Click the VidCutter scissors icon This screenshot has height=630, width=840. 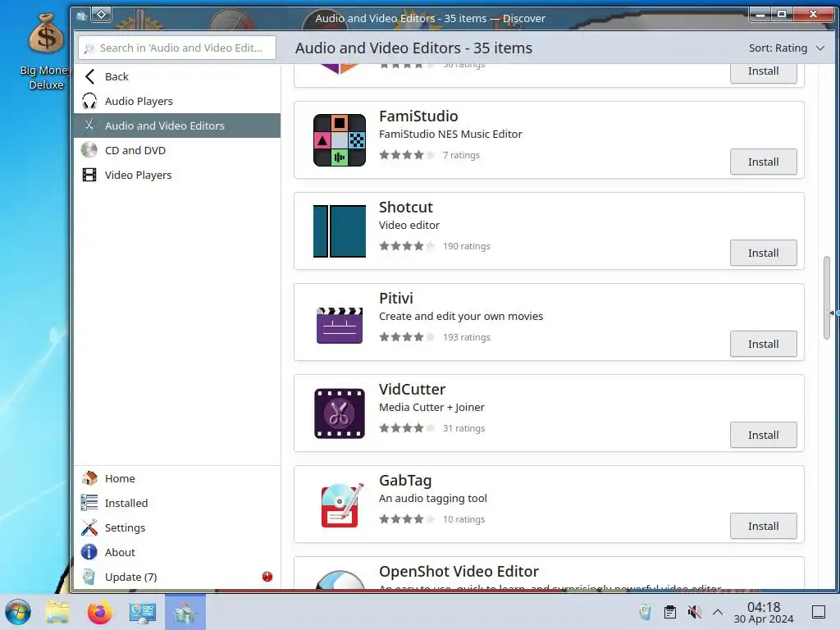click(339, 413)
